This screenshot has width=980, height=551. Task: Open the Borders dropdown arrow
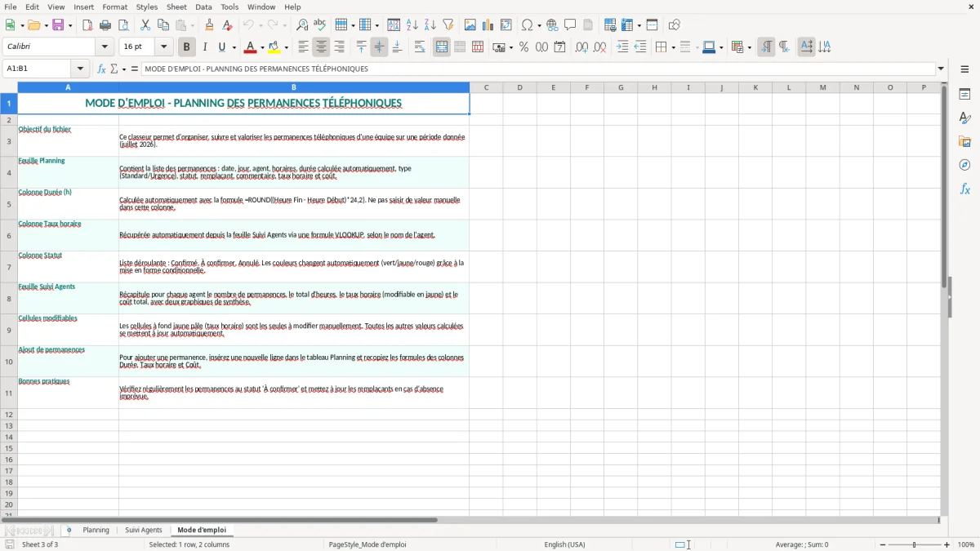pyautogui.click(x=672, y=47)
